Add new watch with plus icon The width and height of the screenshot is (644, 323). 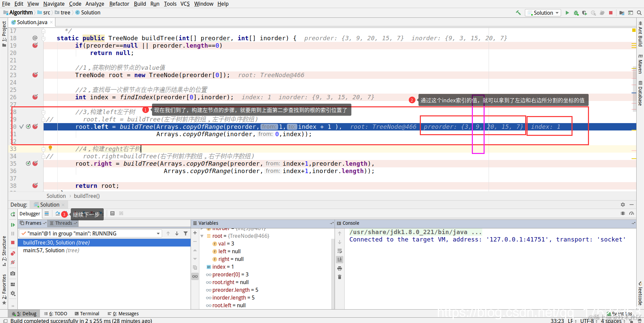pyautogui.click(x=195, y=233)
